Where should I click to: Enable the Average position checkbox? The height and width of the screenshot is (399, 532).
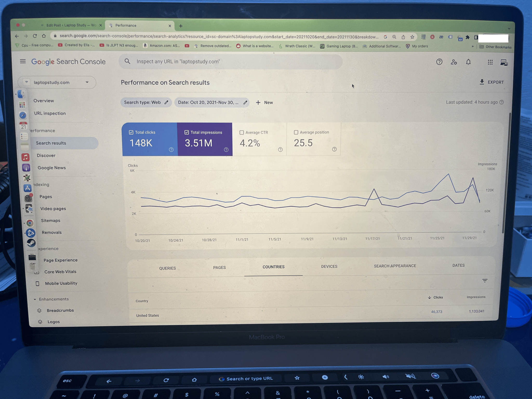[x=296, y=132]
